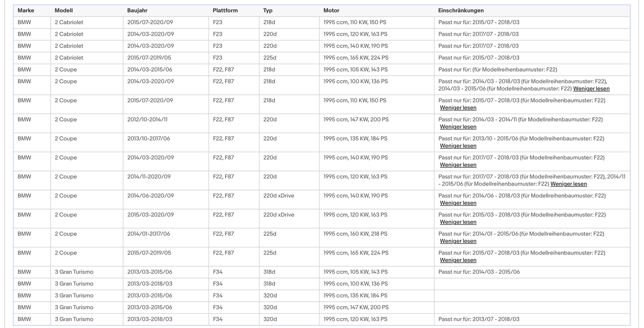Collapse text for 220d xDrive 140 KW row

(458, 203)
